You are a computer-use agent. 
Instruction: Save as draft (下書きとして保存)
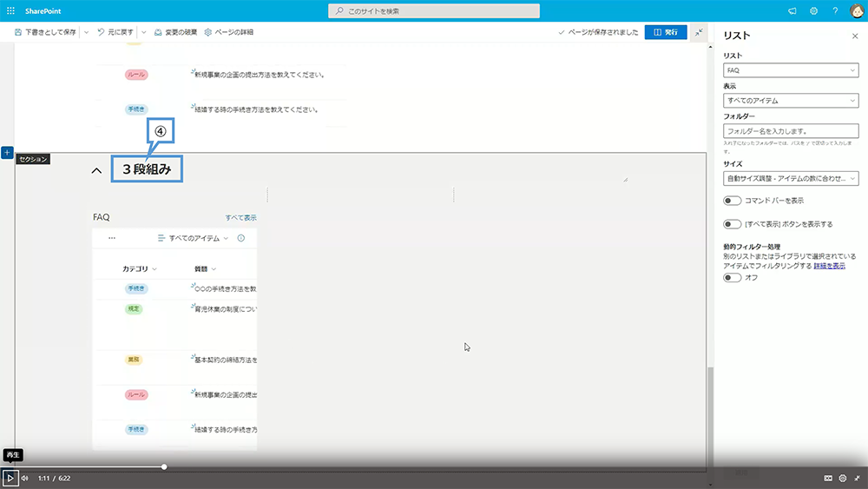pos(45,32)
